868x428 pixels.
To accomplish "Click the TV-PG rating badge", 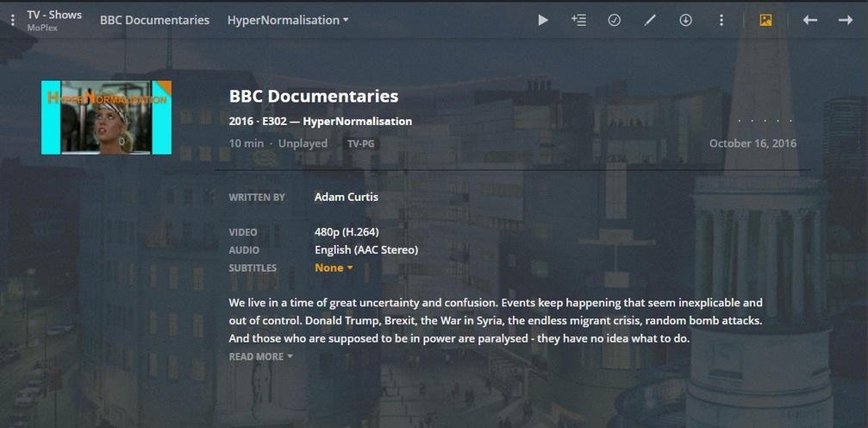I will pos(360,143).
